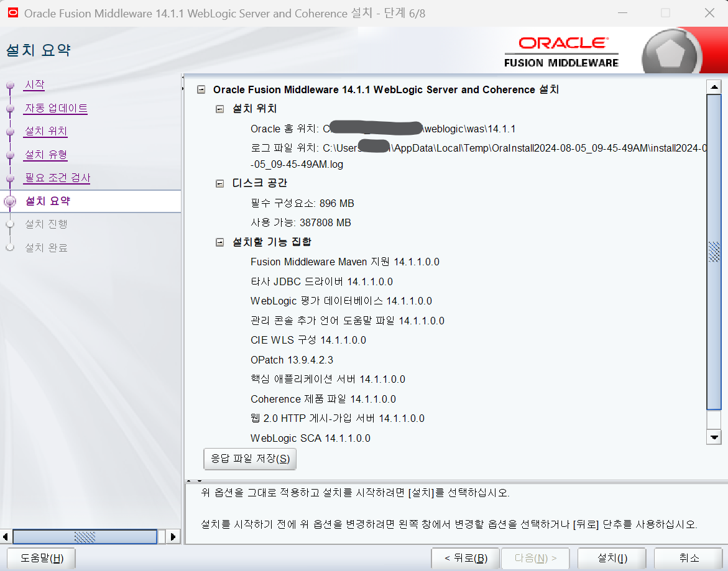Select the 사용 가능: 387808 MB row
728x571 pixels.
pyautogui.click(x=301, y=222)
